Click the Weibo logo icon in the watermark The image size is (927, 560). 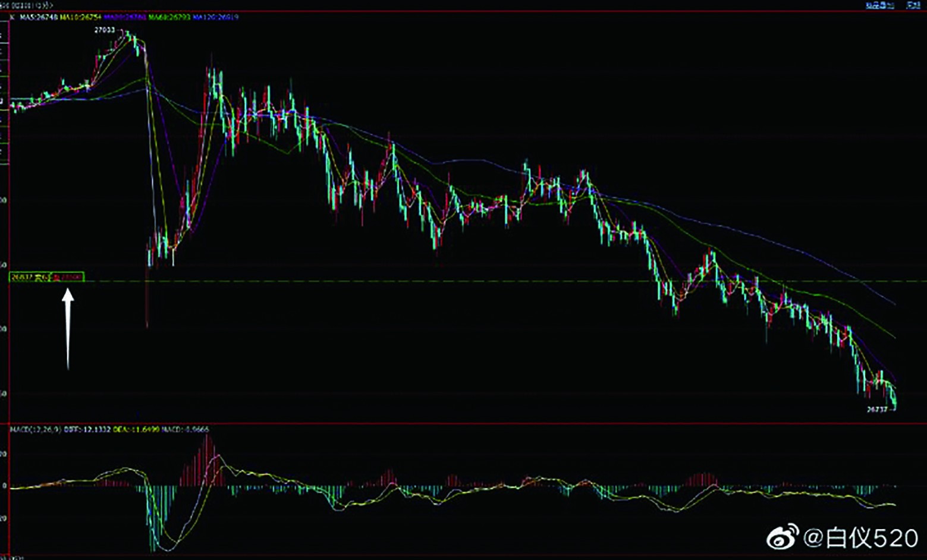tap(783, 537)
